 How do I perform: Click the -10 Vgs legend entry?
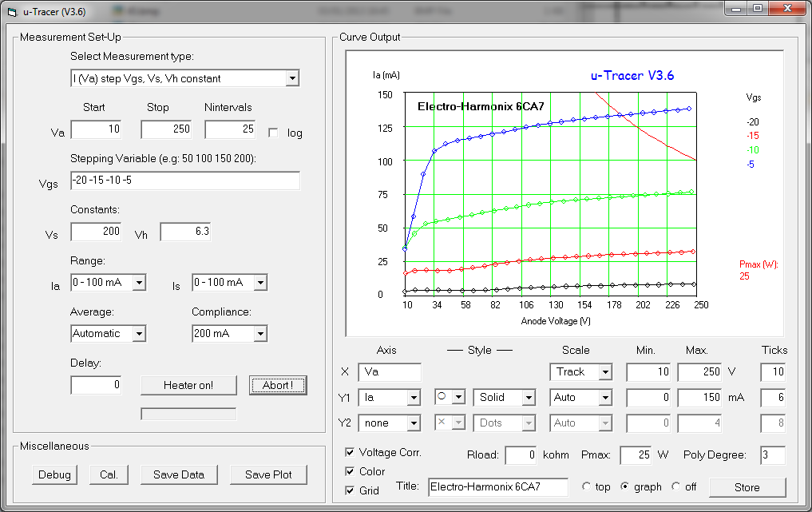click(752, 150)
